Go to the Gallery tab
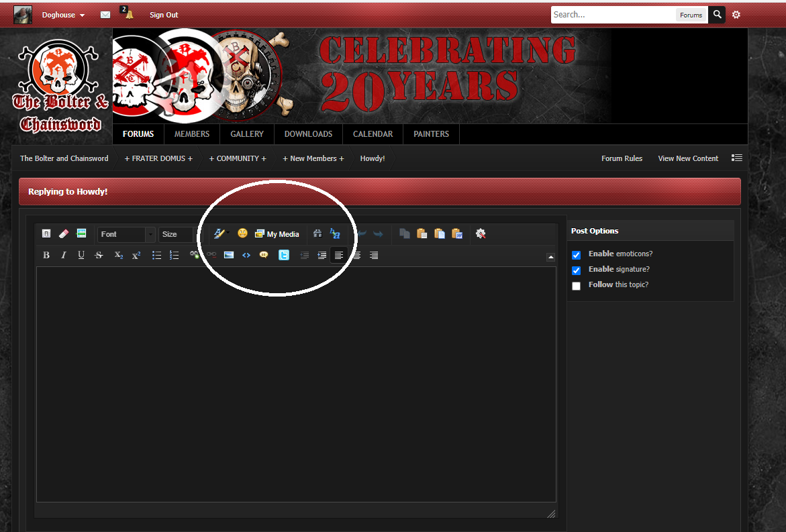The height and width of the screenshot is (532, 786). click(247, 134)
